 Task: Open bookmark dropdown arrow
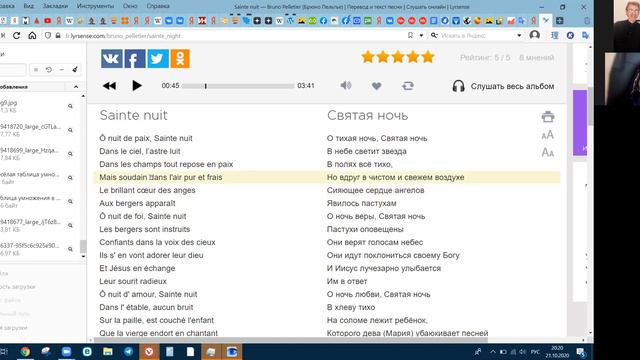[x=421, y=36]
